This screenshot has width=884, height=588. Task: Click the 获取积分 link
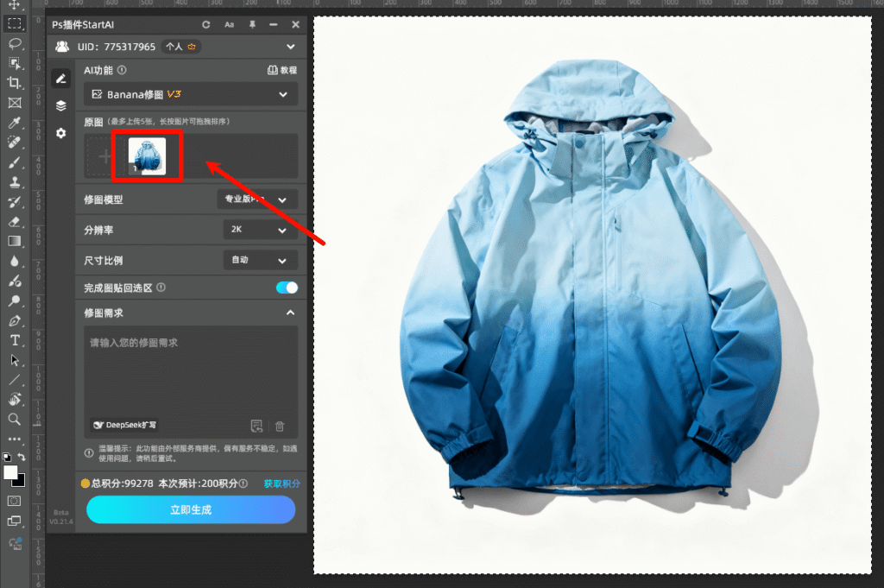pos(281,484)
